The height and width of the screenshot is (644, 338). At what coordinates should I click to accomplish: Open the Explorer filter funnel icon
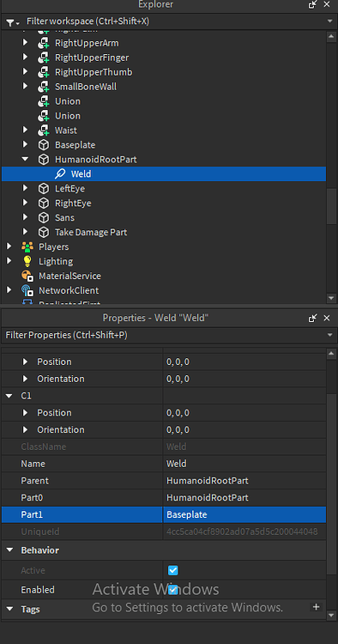[12, 23]
